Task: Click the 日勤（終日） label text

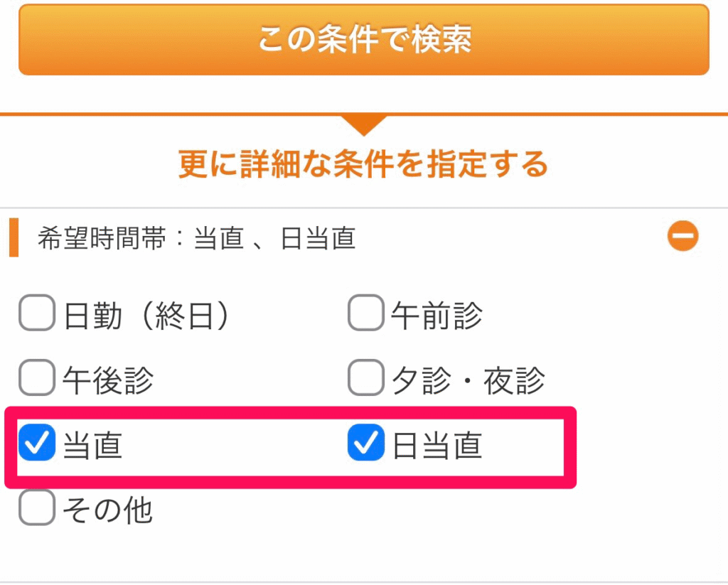Action: tap(147, 315)
